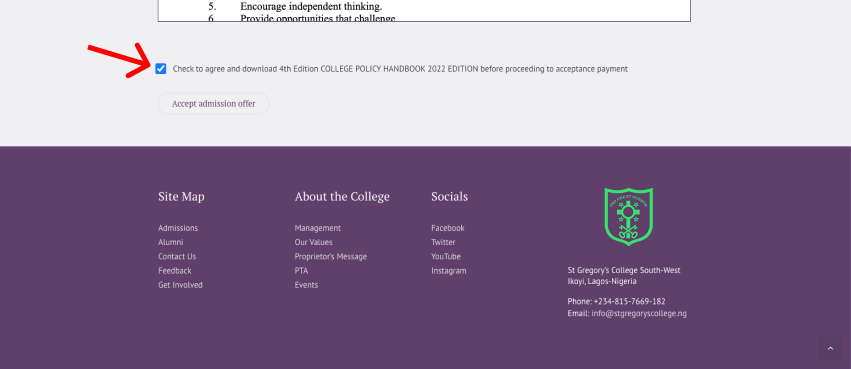Open Admissions footer link
Viewport: 851px width, 369px height.
(x=178, y=228)
